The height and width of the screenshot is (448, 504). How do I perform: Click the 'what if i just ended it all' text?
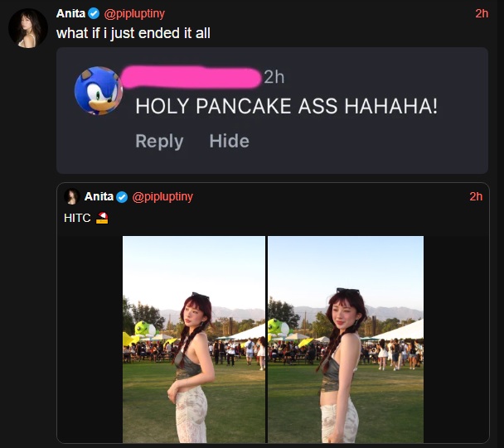(133, 33)
